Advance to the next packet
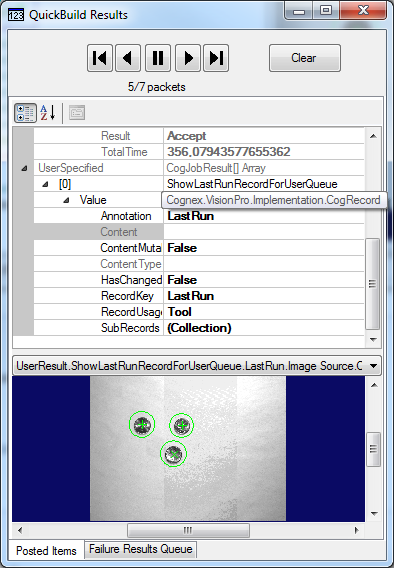 188,58
